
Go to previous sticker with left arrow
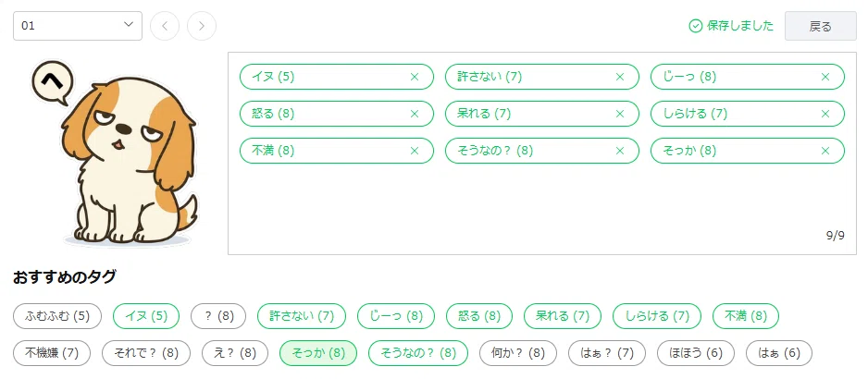click(165, 26)
